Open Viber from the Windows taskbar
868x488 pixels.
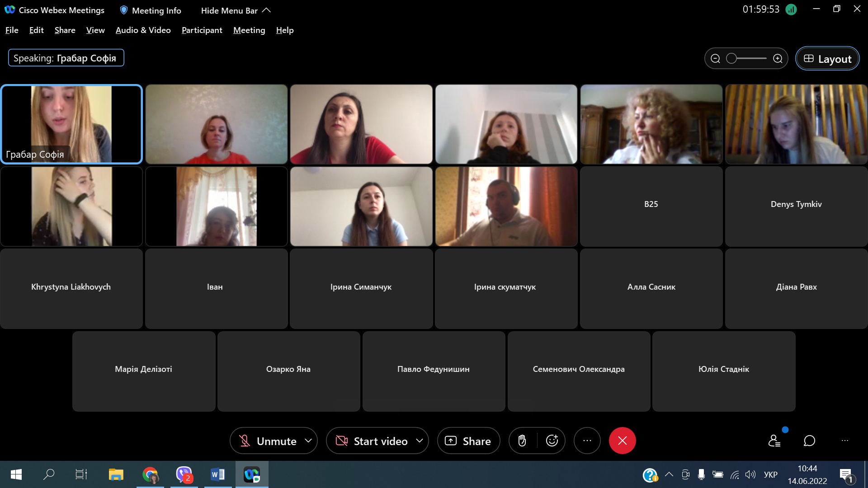click(x=184, y=474)
